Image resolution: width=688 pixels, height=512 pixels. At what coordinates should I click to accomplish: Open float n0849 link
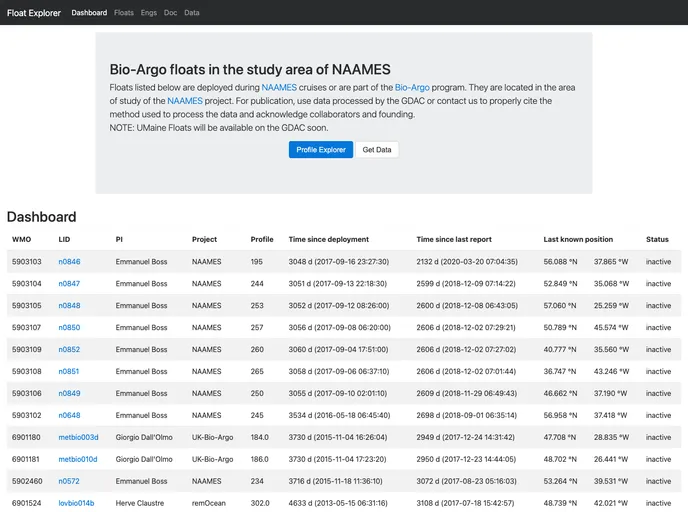click(x=69, y=393)
